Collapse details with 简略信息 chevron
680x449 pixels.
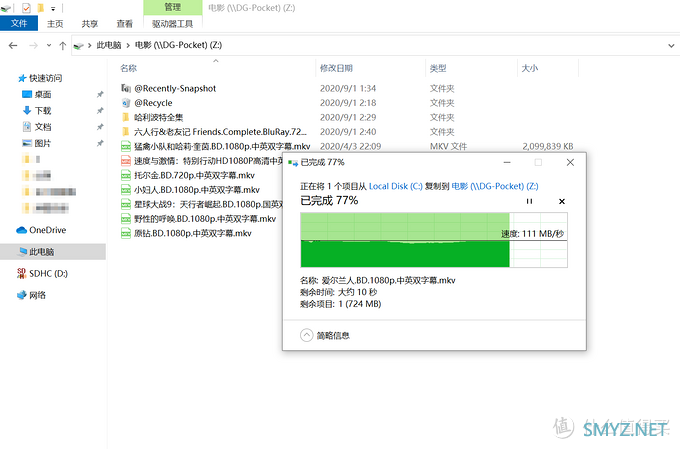[306, 335]
